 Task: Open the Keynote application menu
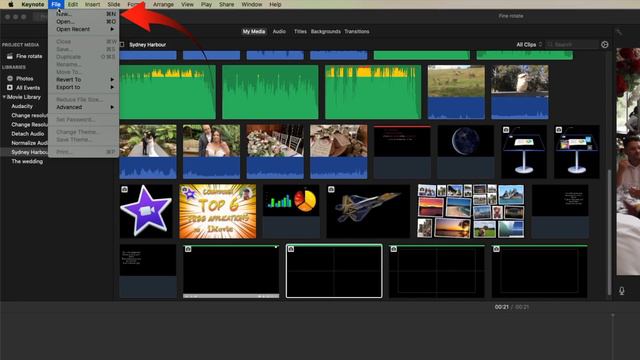33,4
